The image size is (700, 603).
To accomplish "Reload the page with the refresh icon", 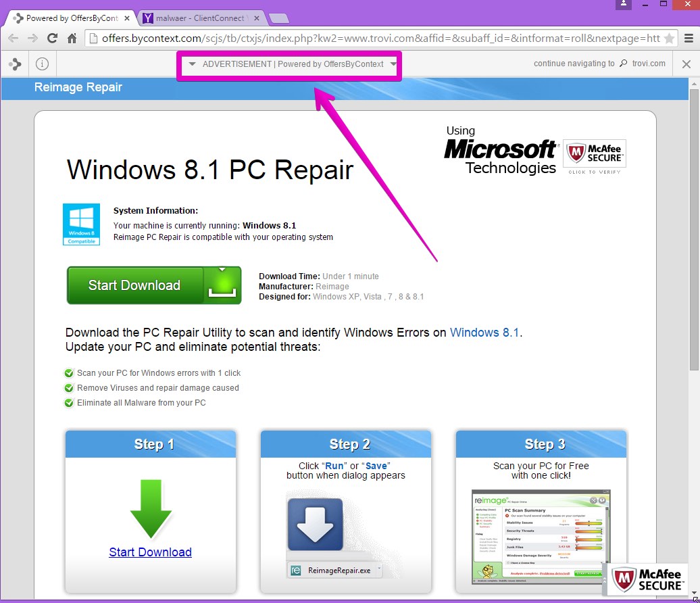I will click(x=52, y=39).
